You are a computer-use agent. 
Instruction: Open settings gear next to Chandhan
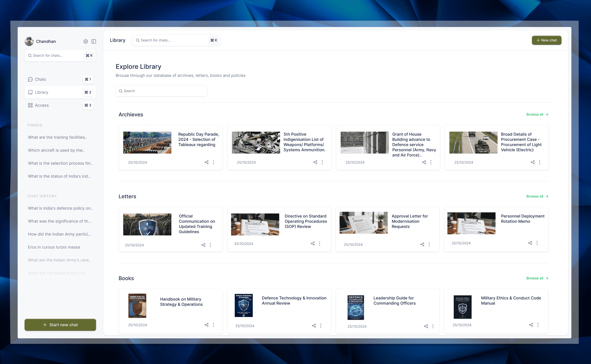tap(86, 41)
